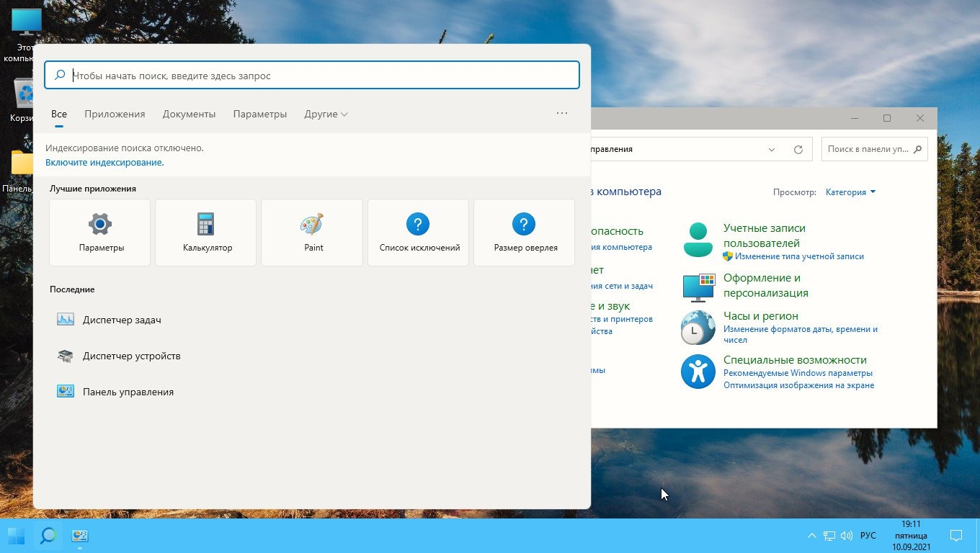The image size is (980, 553).
Task: Open the search panel three-dots options menu
Action: pos(562,113)
